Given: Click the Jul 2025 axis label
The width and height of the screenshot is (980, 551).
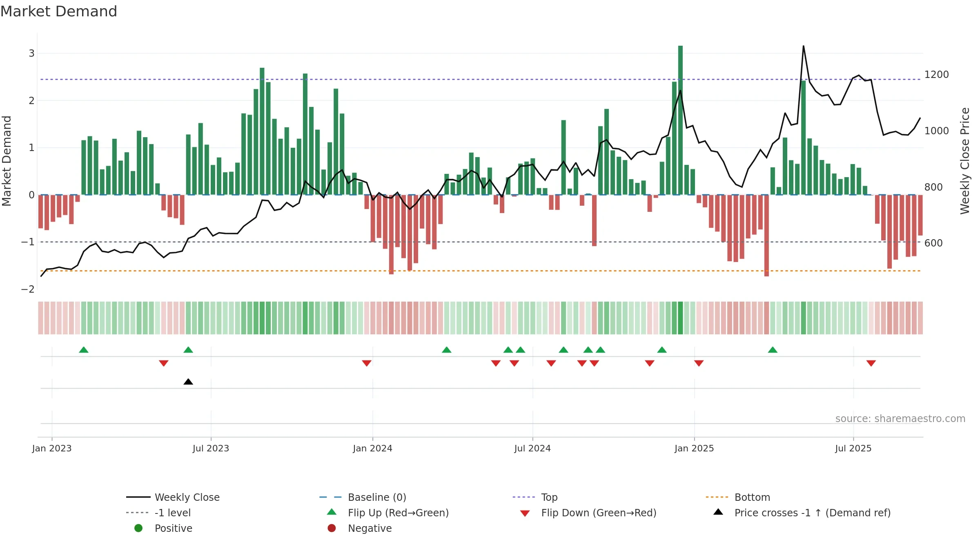Looking at the screenshot, I should click(x=853, y=449).
